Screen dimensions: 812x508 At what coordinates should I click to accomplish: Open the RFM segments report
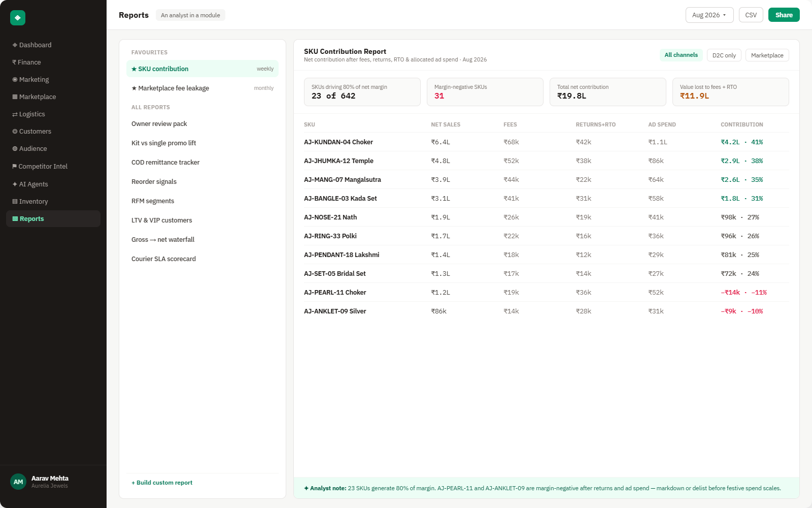coord(202,201)
